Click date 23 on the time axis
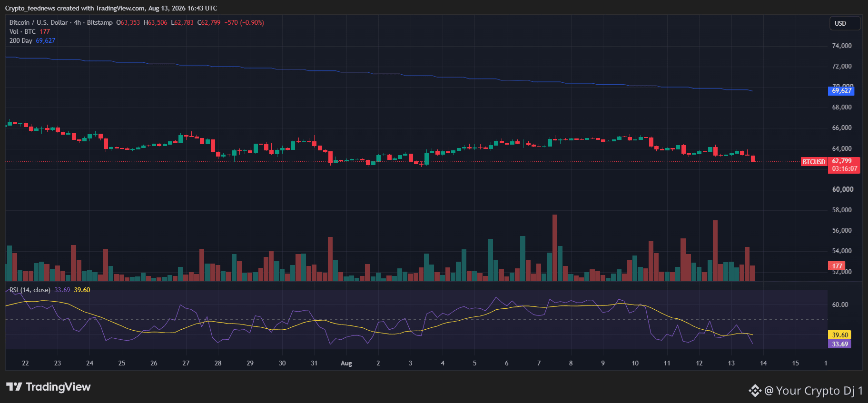This screenshot has width=868, height=403. 58,363
